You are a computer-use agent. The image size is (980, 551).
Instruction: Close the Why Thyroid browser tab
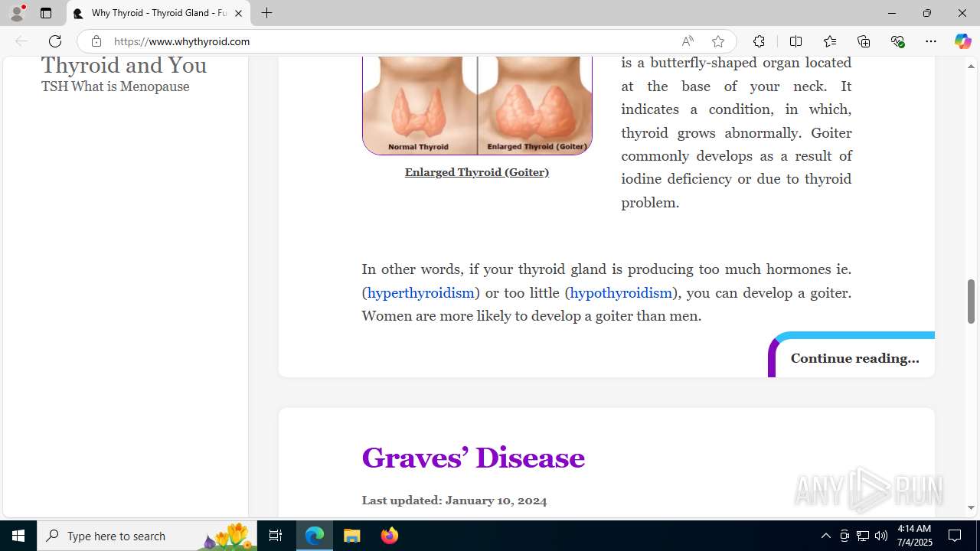(x=238, y=13)
